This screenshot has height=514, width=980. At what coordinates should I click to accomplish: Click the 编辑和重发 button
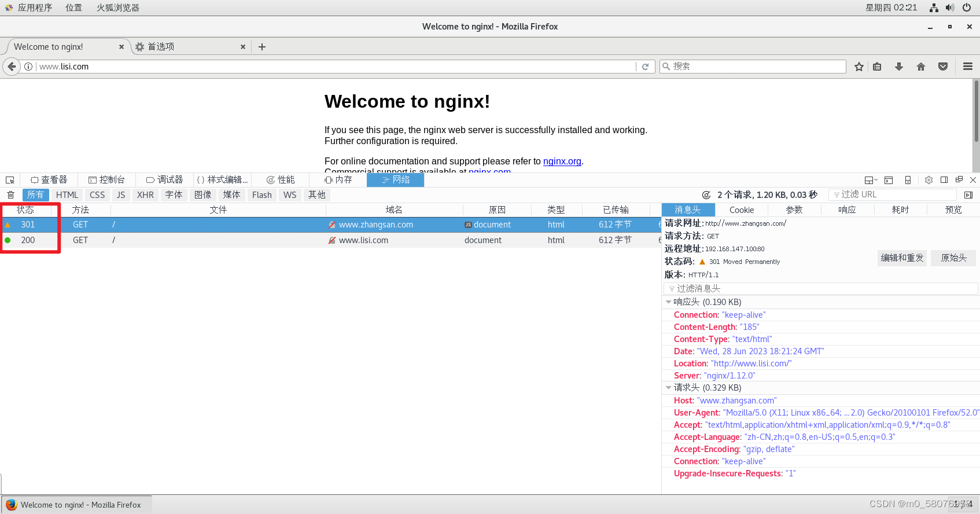(902, 258)
